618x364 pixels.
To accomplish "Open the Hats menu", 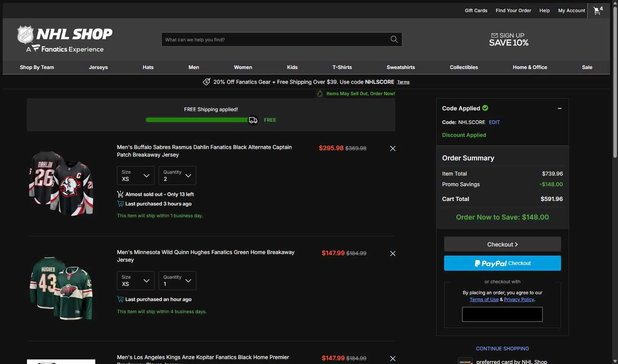I will (x=148, y=67).
